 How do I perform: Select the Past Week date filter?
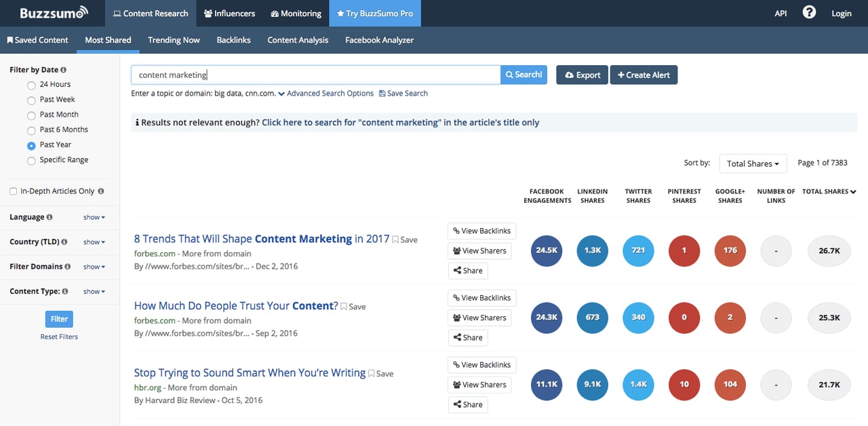(x=31, y=100)
